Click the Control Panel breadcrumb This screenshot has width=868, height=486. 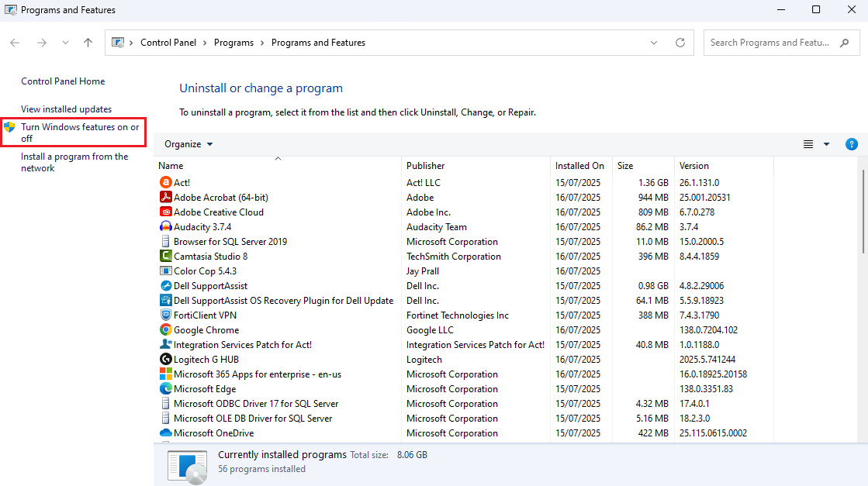coord(168,43)
